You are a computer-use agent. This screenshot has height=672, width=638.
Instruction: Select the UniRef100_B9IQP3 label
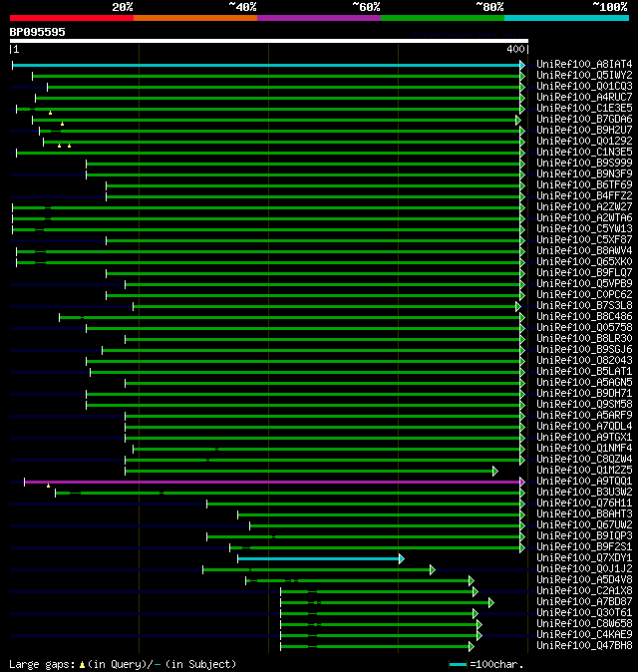tap(584, 536)
